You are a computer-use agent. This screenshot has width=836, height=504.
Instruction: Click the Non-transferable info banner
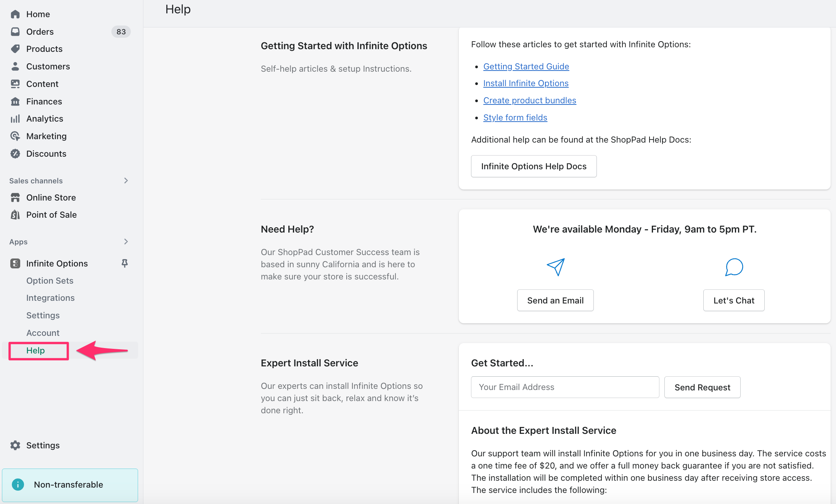click(x=70, y=485)
